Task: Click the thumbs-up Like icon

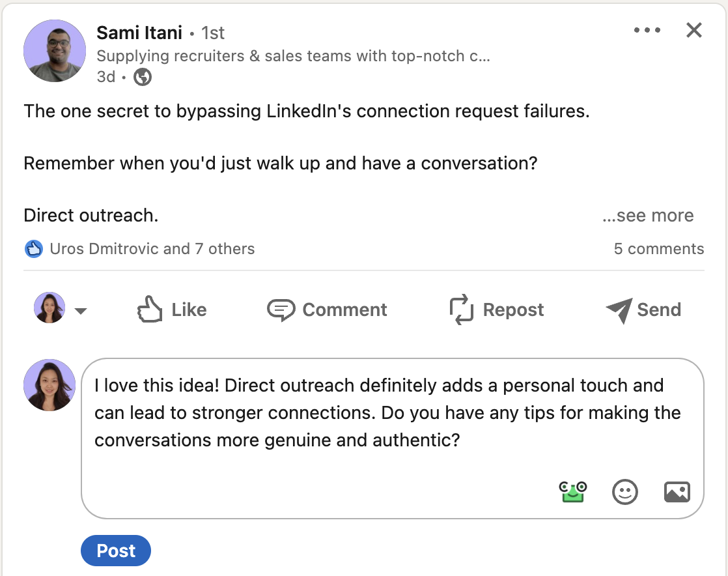Action: pos(149,310)
